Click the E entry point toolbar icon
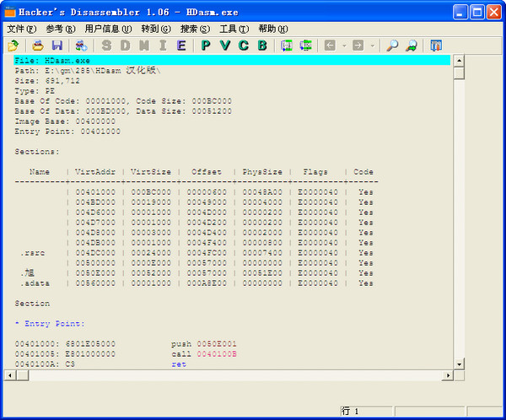The width and height of the screenshot is (506, 420). tap(180, 46)
